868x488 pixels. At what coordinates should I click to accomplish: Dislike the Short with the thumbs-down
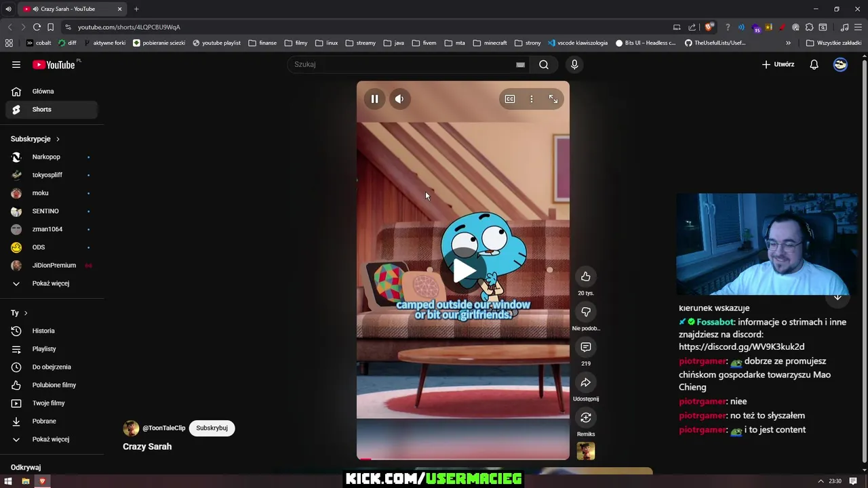(586, 312)
